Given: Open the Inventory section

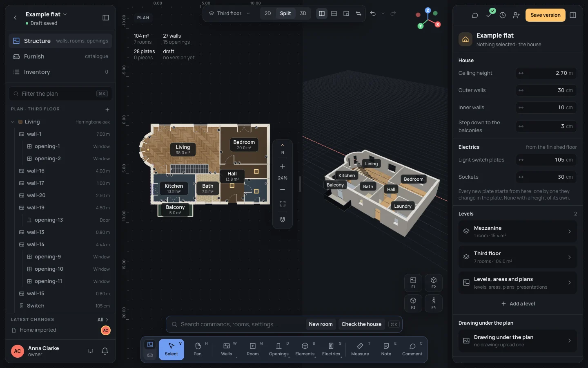Looking at the screenshot, I should tap(60, 72).
